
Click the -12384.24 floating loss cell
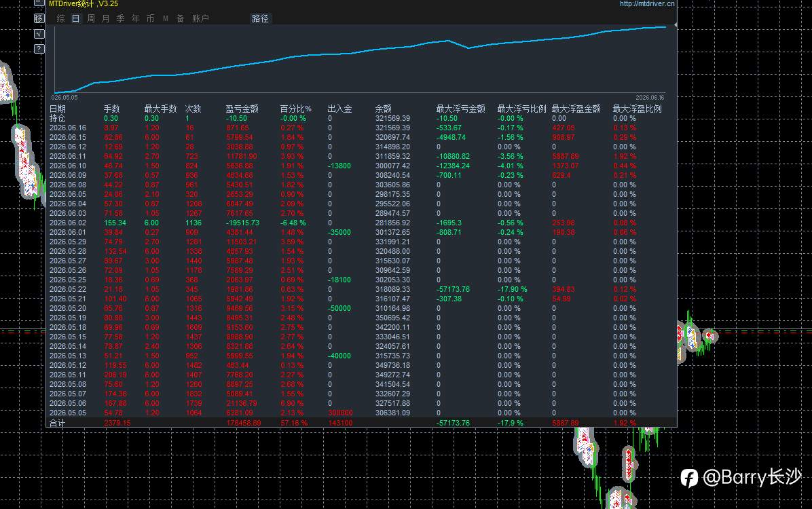(x=453, y=166)
